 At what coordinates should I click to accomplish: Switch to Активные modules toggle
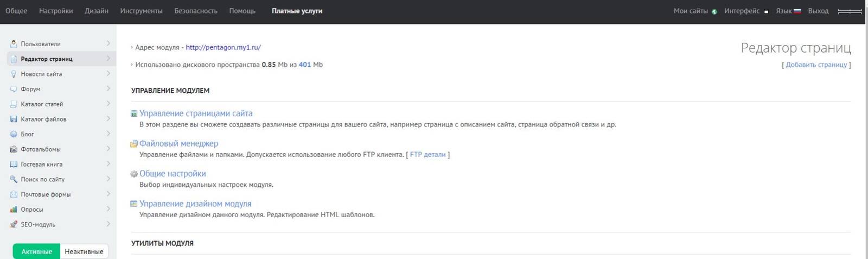(x=37, y=251)
